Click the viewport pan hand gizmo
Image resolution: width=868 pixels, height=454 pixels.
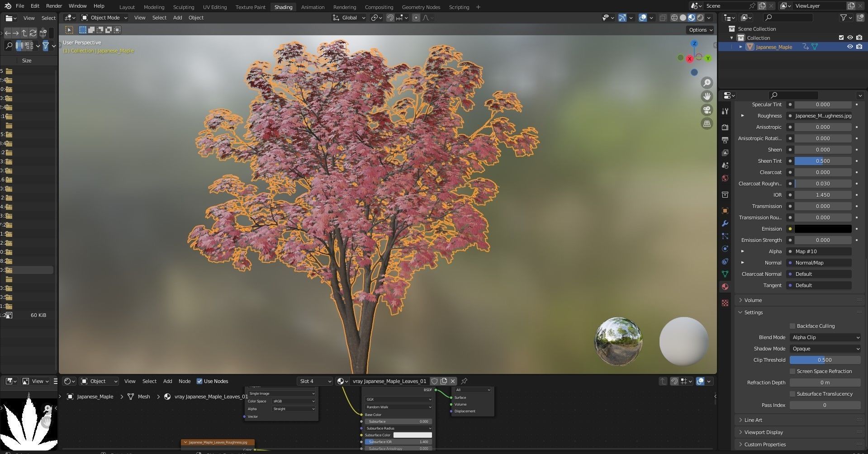(x=707, y=96)
